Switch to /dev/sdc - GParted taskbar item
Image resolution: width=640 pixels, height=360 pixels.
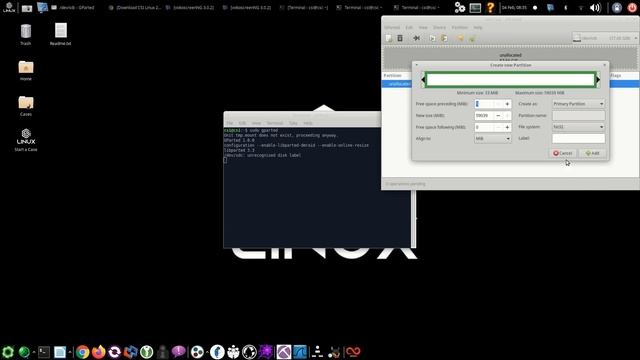(x=73, y=7)
